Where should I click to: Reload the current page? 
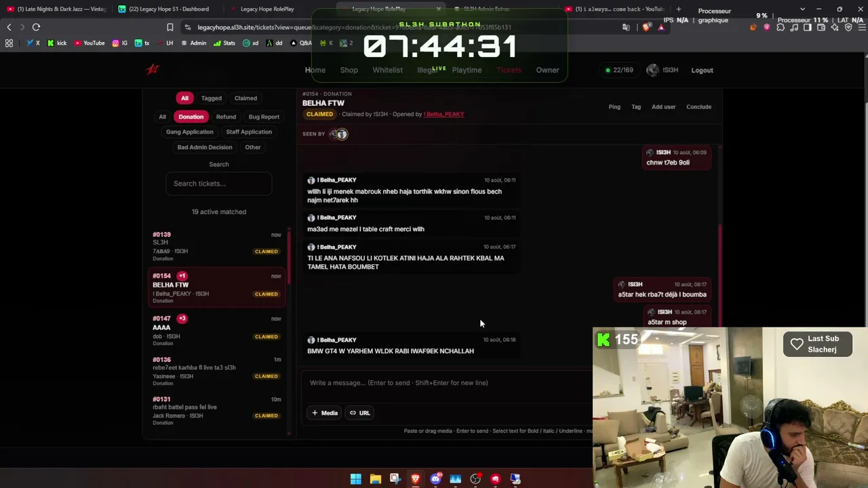36,27
